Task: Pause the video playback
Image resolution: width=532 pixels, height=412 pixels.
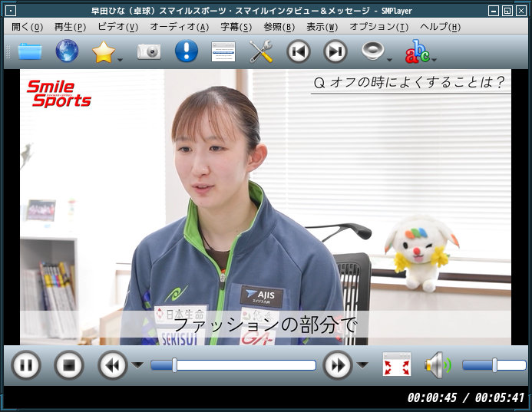Action: pyautogui.click(x=26, y=365)
